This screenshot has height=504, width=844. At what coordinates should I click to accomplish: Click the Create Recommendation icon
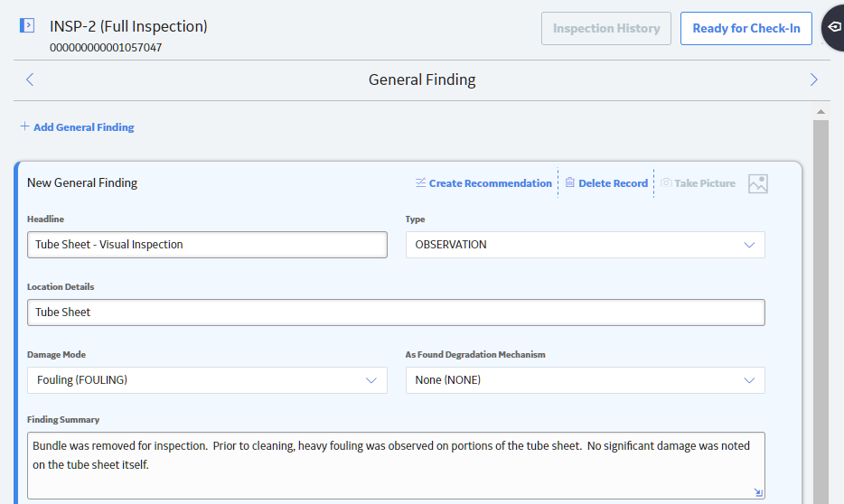(420, 182)
